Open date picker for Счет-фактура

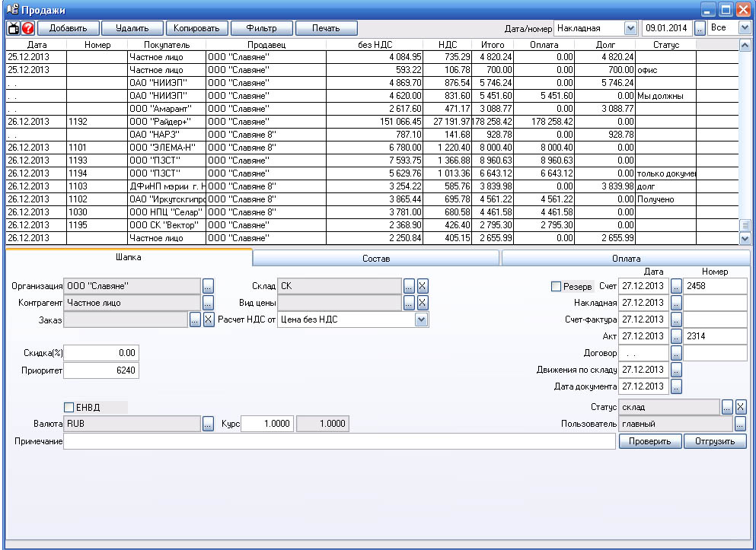click(x=676, y=320)
